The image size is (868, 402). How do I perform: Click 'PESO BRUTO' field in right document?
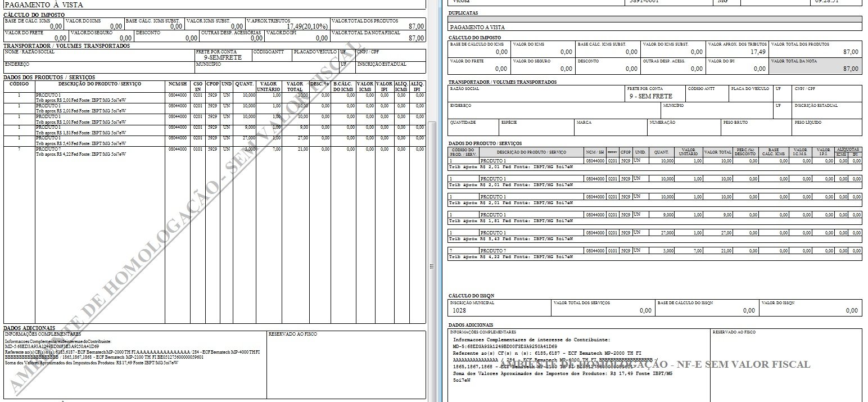click(756, 127)
